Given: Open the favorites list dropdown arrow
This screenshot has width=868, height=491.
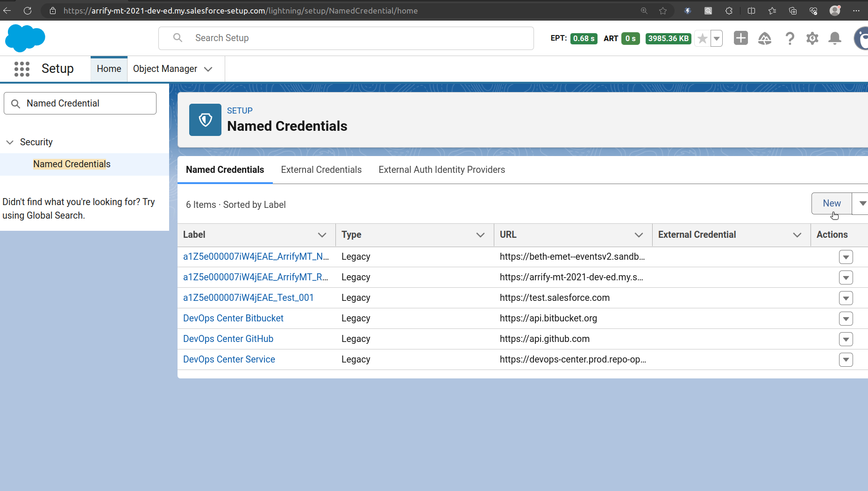Looking at the screenshot, I should tap(716, 38).
